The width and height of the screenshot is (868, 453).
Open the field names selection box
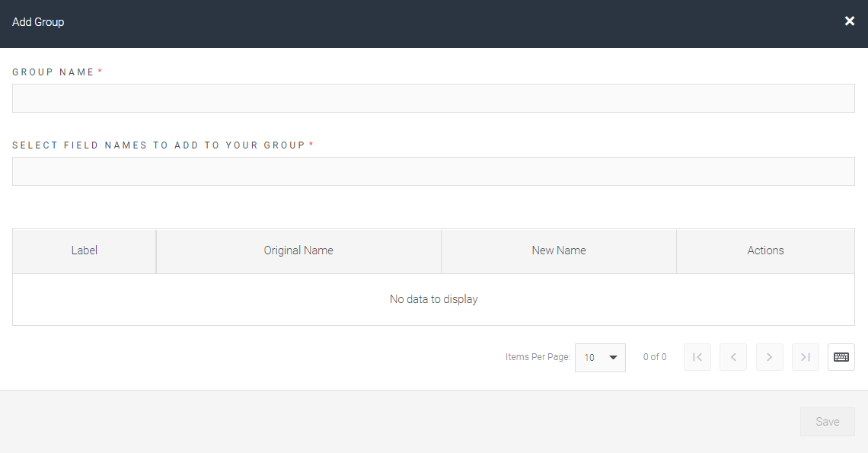[433, 171]
